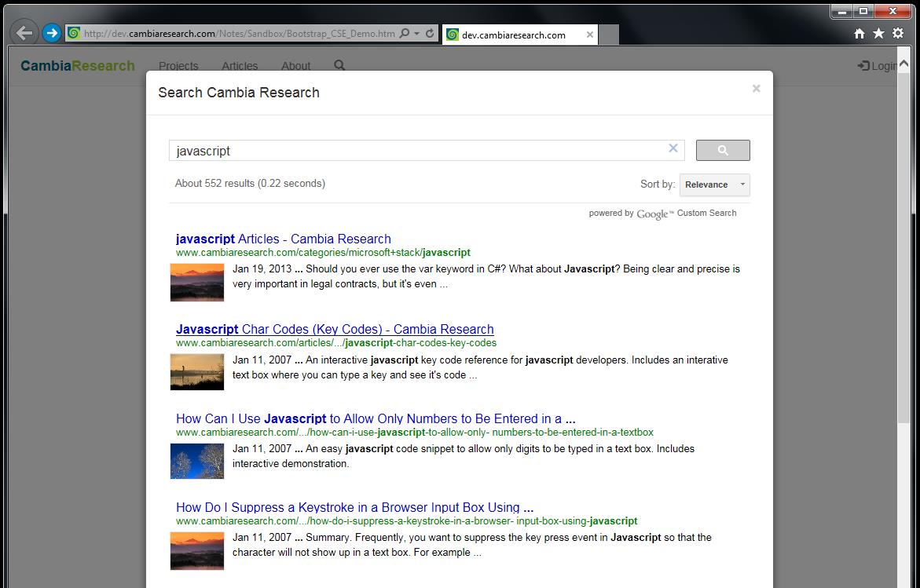Screen dimensions: 920x588
Task: Click the address bar search magnifier icon
Action: pyautogui.click(x=405, y=34)
